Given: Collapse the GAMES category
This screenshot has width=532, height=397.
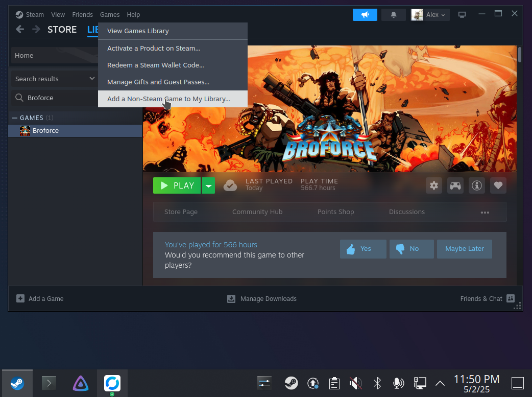Looking at the screenshot, I should click(x=15, y=118).
